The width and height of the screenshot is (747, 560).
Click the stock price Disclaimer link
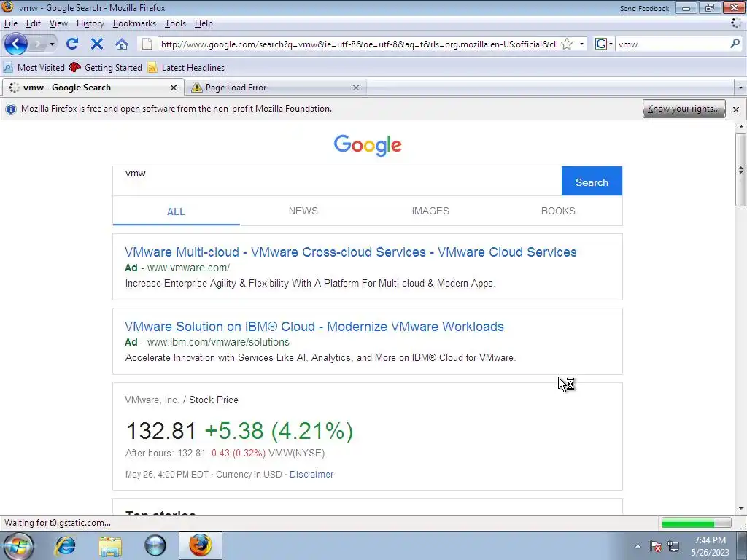(x=311, y=474)
